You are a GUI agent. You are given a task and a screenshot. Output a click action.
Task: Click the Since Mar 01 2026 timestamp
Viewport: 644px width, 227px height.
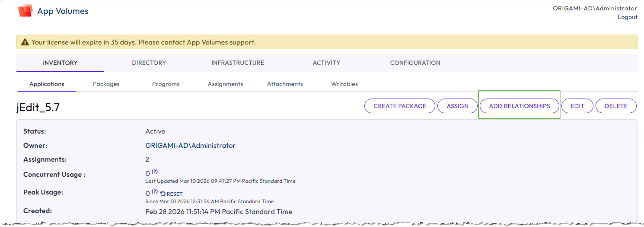[x=210, y=201]
